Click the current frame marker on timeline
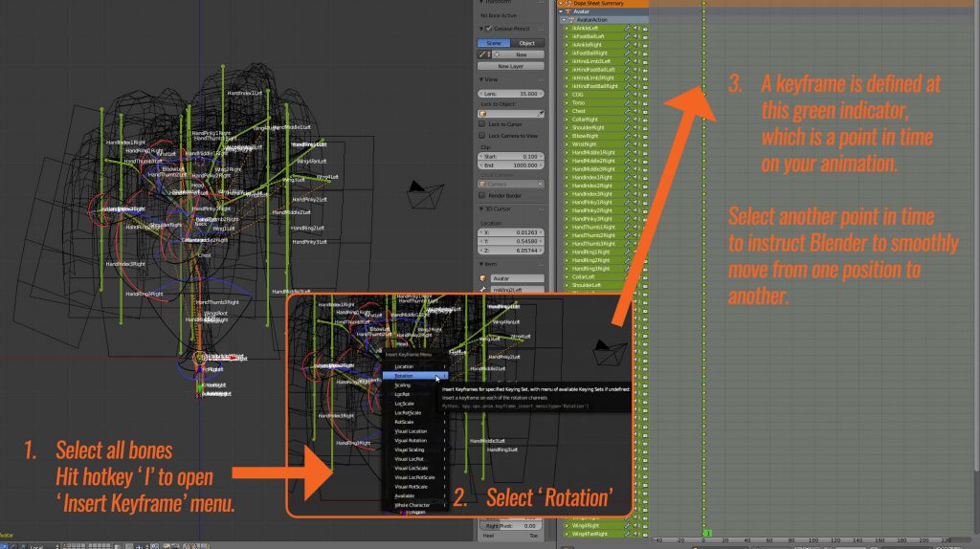The image size is (980, 549). coord(708,534)
